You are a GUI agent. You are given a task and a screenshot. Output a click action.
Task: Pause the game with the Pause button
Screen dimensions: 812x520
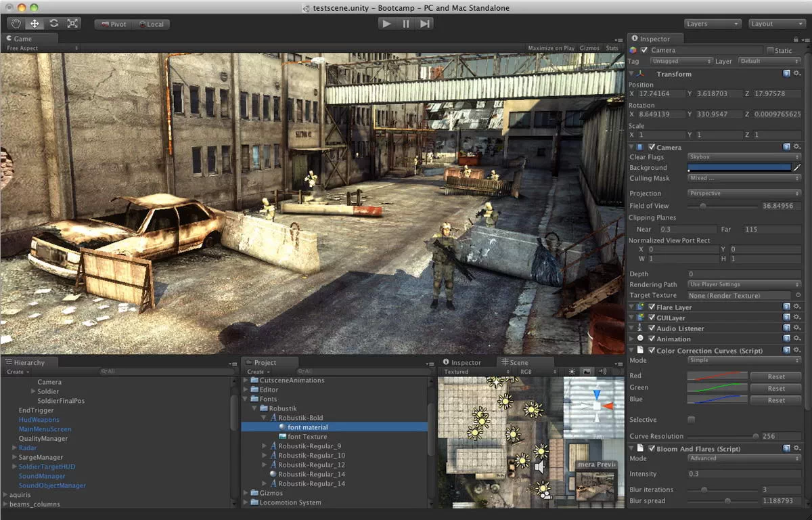(x=405, y=24)
